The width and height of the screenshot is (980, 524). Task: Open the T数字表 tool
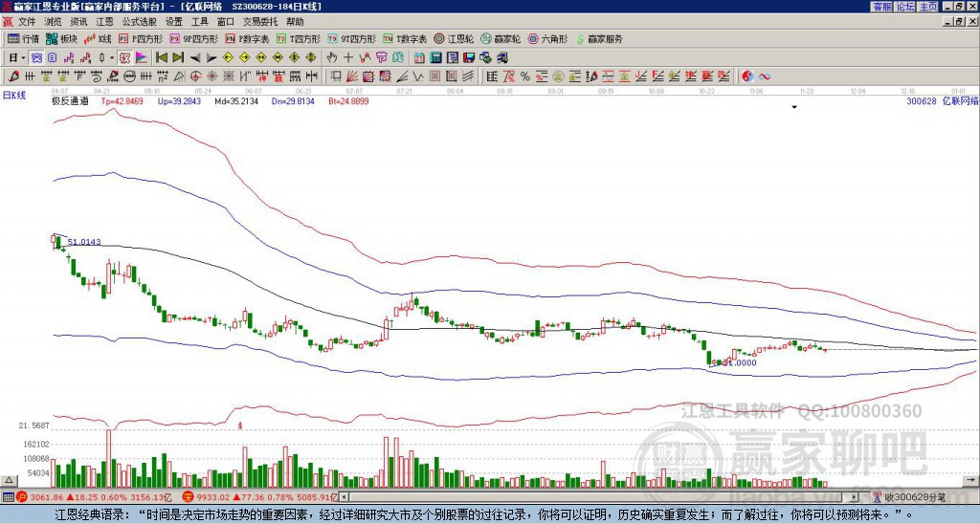405,38
